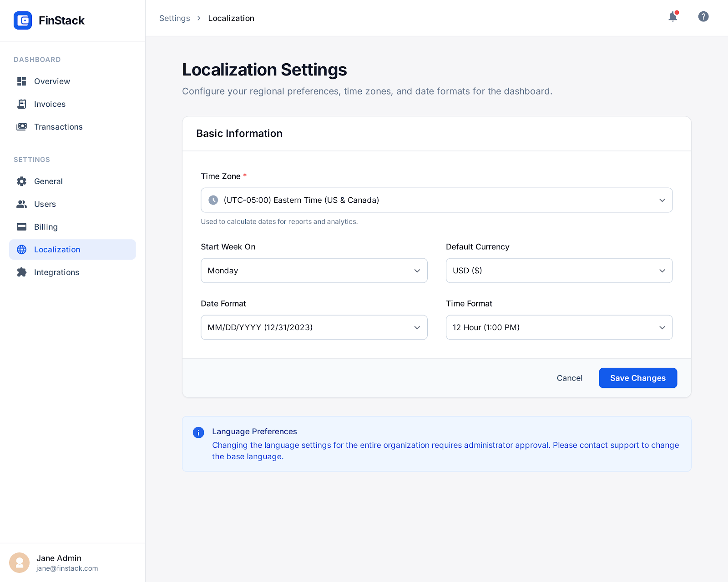The image size is (728, 582).
Task: Expand the Date Format dropdown
Action: pyautogui.click(x=314, y=327)
